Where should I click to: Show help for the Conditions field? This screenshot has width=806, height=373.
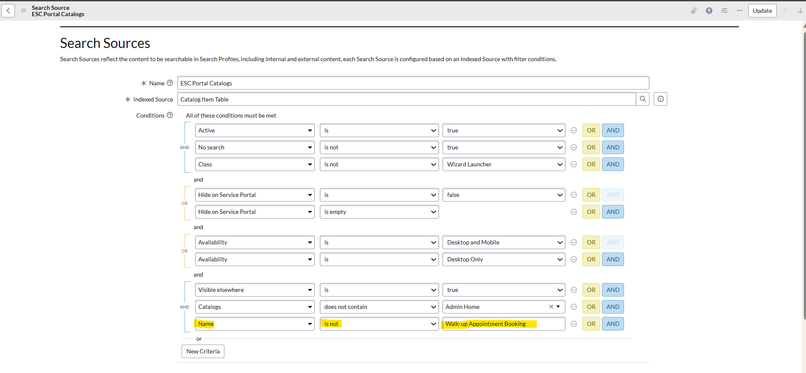[x=170, y=116]
